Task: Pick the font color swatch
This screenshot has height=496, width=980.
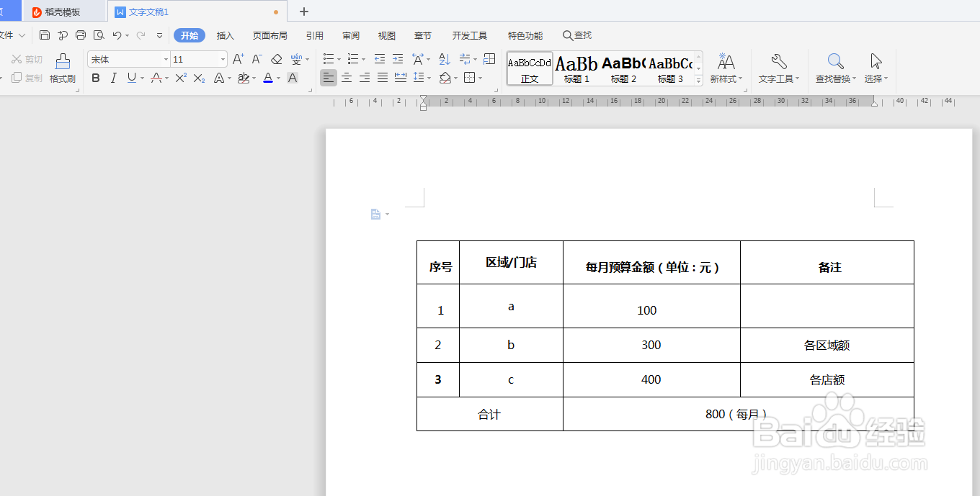Action: 267,78
